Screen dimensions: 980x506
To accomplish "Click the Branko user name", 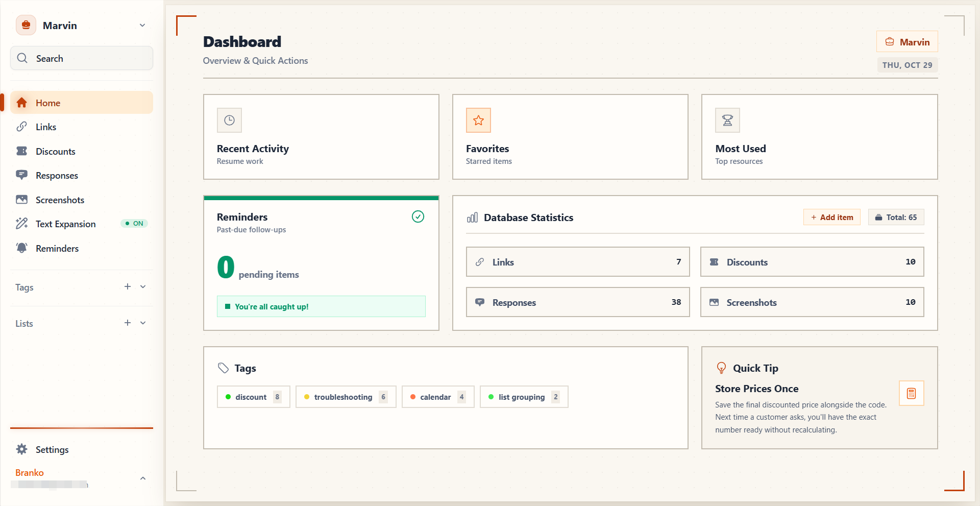I will (x=30, y=473).
